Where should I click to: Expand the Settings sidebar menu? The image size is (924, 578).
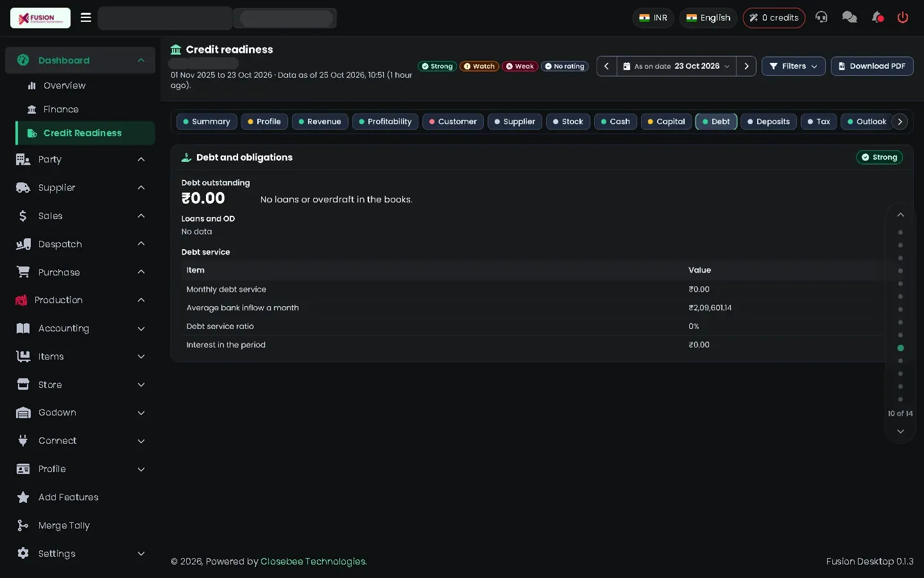pyautogui.click(x=80, y=554)
